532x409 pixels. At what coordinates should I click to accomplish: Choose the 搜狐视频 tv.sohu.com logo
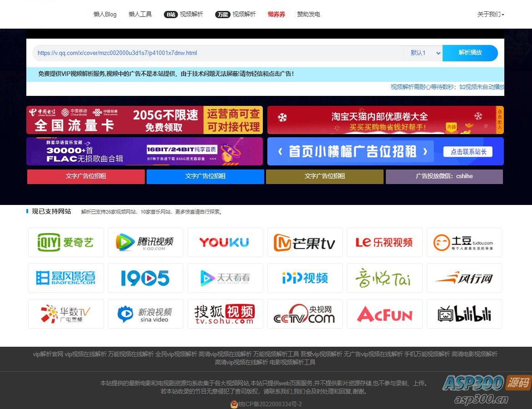coord(225,314)
